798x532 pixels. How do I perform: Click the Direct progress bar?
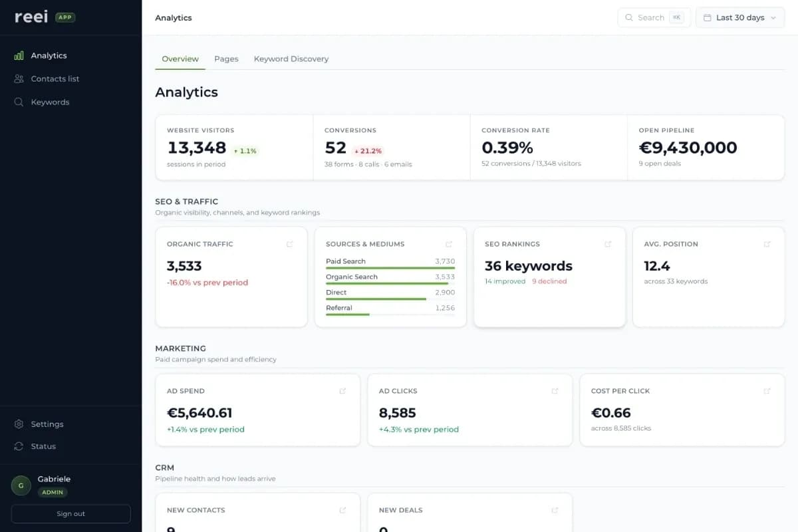pos(390,299)
